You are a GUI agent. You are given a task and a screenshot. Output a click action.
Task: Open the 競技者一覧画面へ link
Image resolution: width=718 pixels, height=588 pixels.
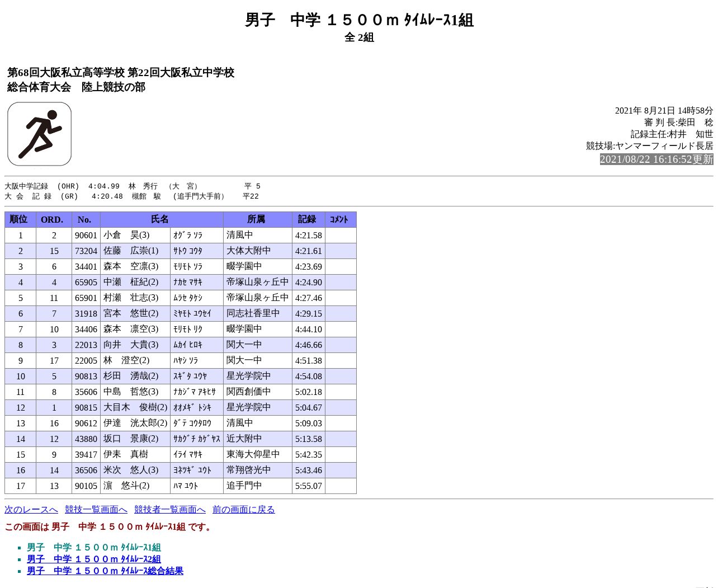(170, 510)
